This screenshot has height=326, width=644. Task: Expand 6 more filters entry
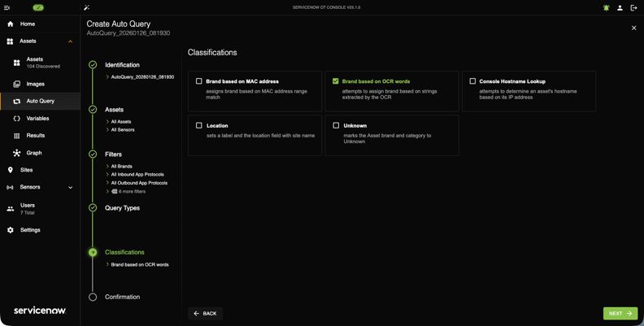126,191
